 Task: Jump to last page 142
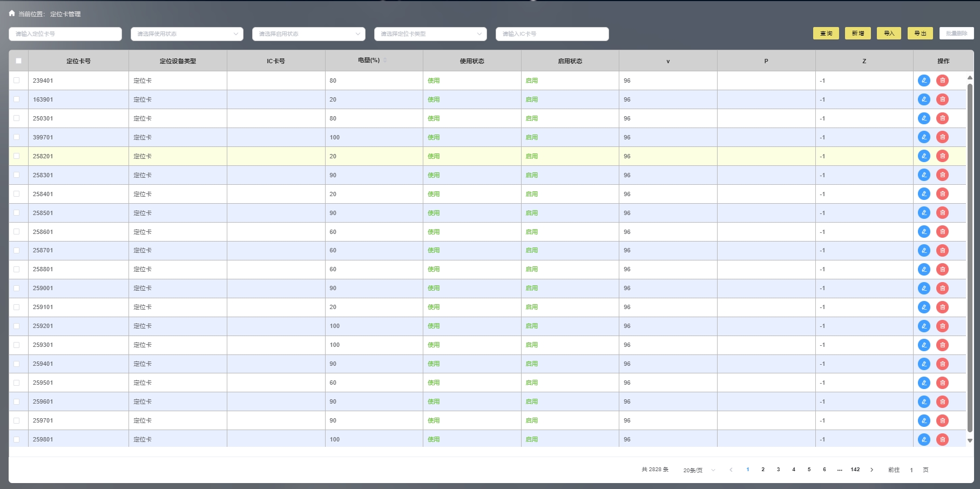pyautogui.click(x=855, y=470)
